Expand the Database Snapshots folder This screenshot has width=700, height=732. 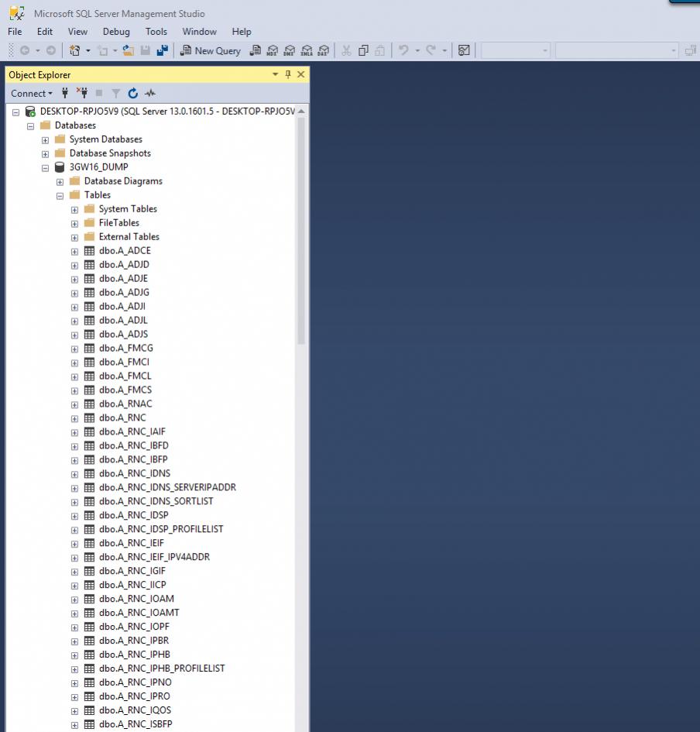click(45, 154)
